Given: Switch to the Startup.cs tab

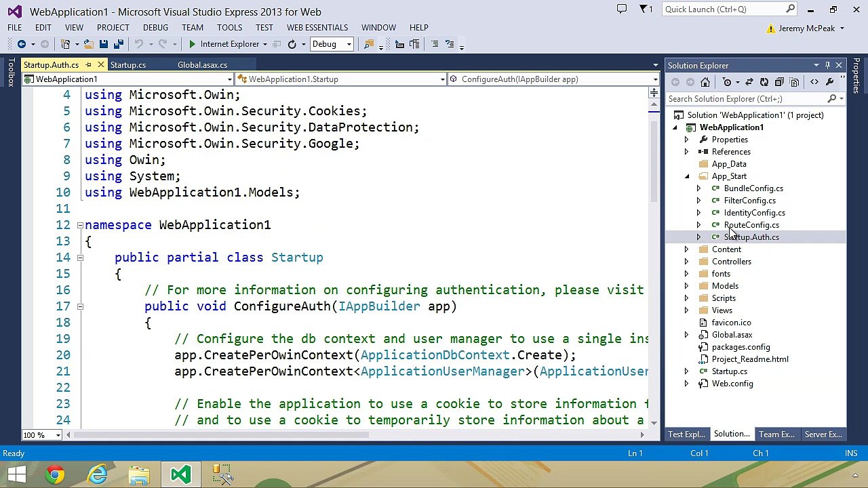Looking at the screenshot, I should (128, 65).
